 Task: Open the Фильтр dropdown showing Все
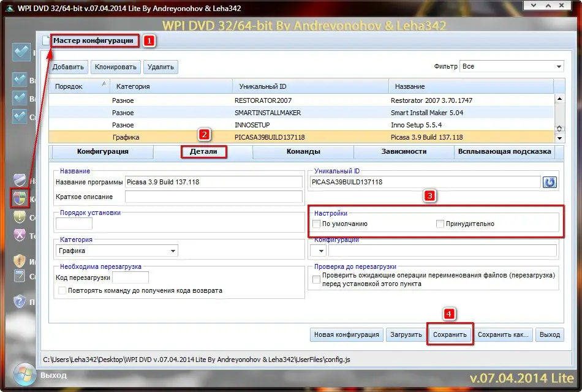pos(559,66)
